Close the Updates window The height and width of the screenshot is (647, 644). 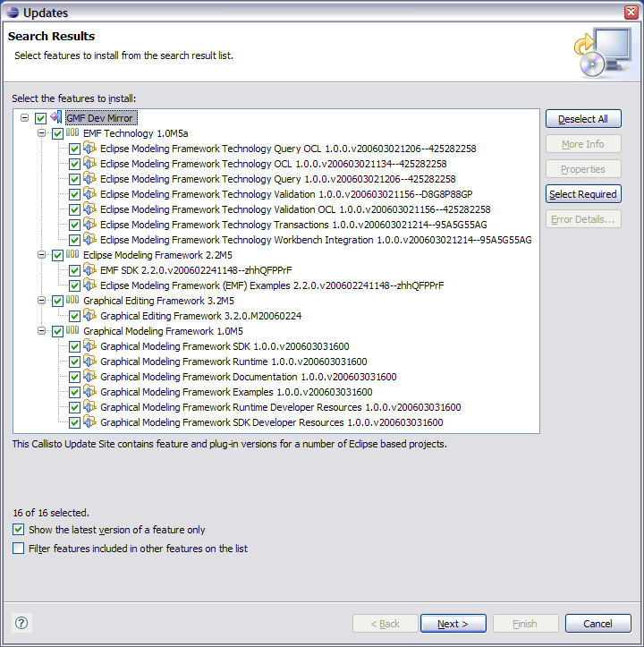[631, 13]
